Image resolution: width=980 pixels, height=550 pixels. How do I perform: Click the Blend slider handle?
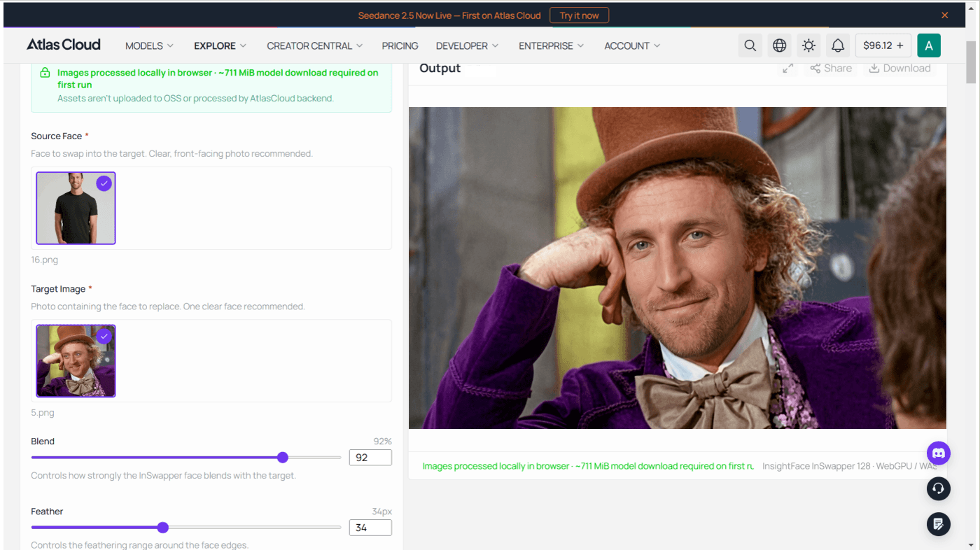[283, 458]
